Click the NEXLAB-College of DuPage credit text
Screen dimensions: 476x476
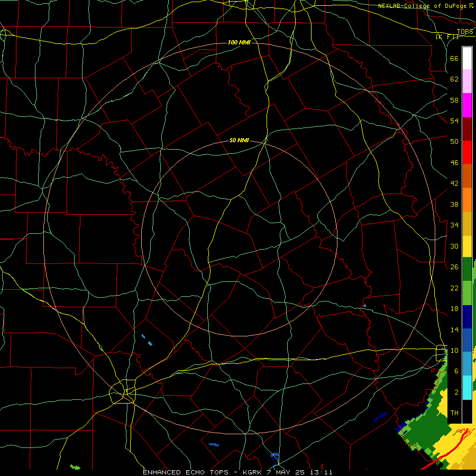tap(422, 6)
